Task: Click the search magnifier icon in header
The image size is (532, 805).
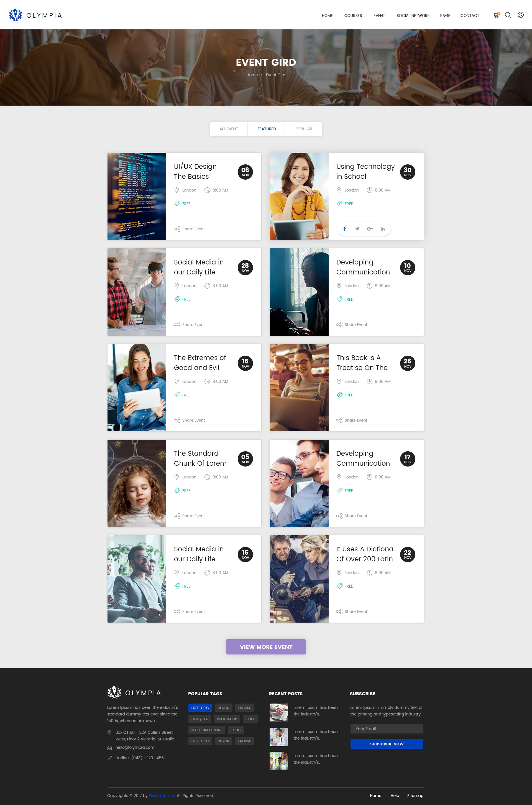Action: pyautogui.click(x=508, y=15)
